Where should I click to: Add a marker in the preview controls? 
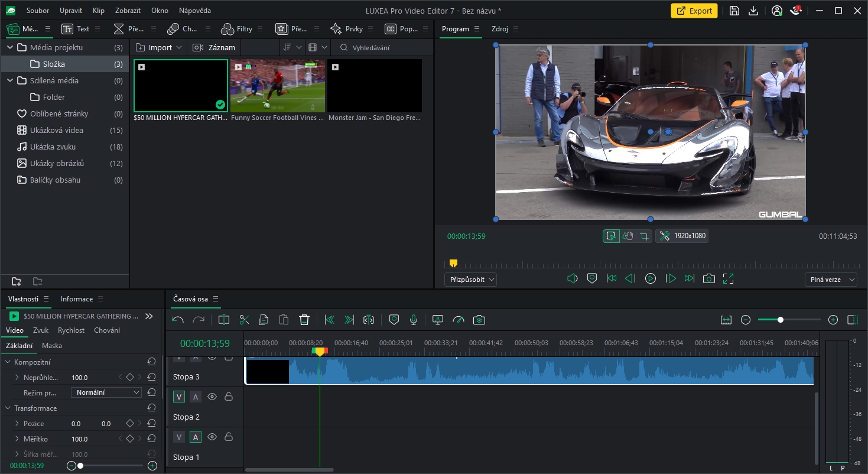(592, 278)
